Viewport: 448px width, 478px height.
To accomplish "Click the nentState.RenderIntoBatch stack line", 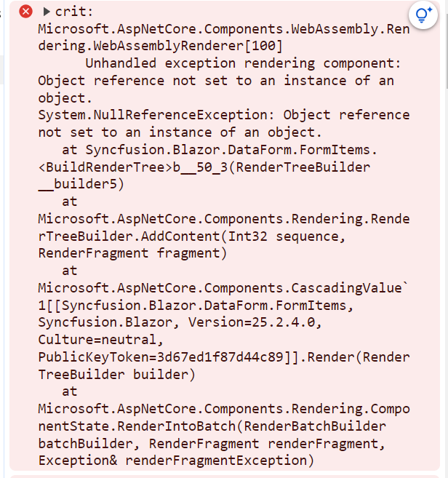I will (212, 426).
